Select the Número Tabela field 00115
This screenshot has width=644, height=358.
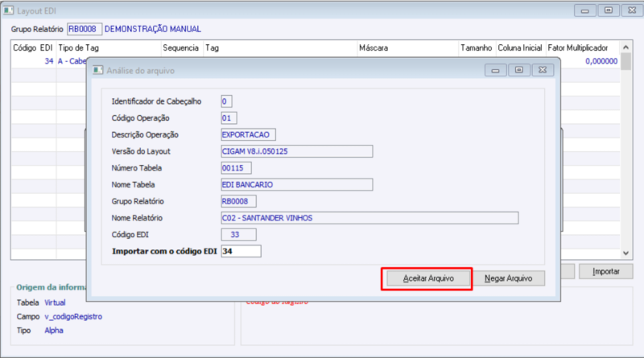[x=236, y=168]
